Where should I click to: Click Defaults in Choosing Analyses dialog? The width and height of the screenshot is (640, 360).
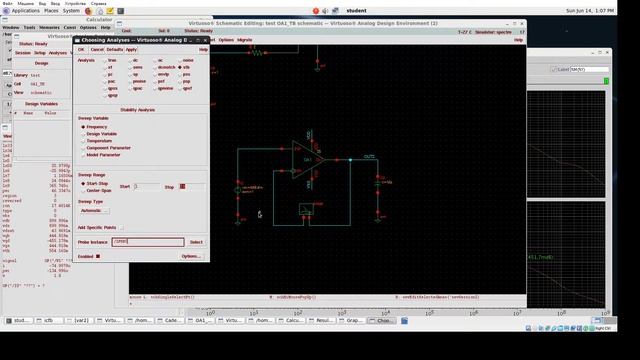(x=114, y=50)
